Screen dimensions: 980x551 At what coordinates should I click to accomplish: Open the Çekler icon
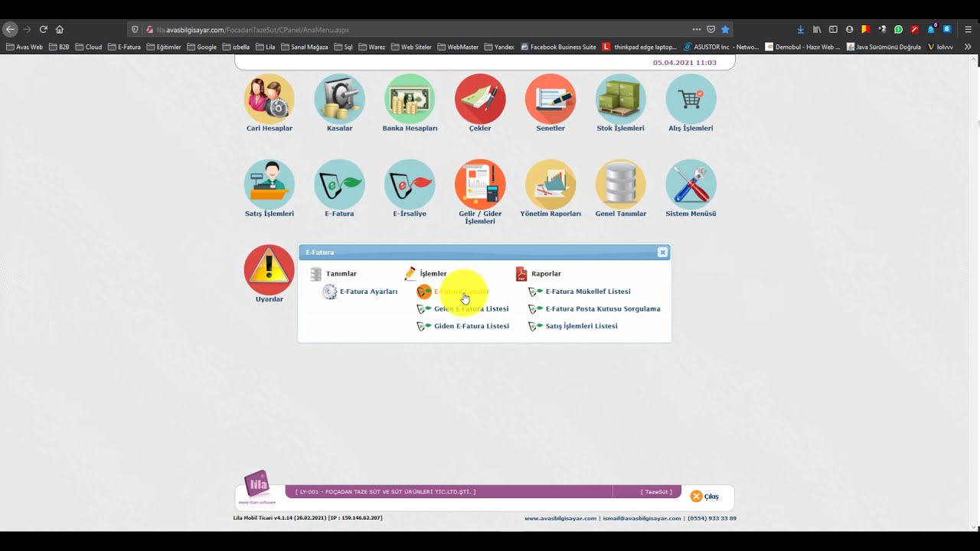click(x=480, y=99)
